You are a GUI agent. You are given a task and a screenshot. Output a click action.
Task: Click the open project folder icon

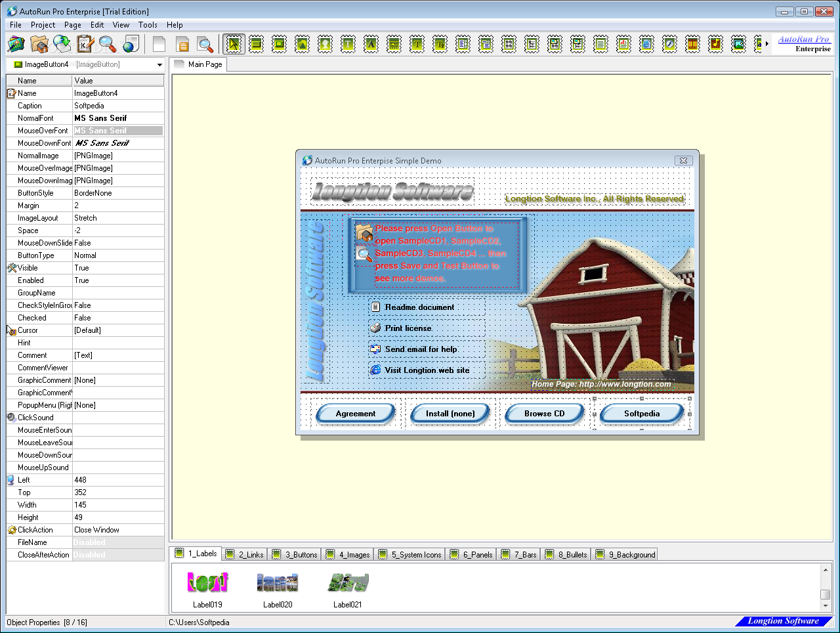pos(39,44)
